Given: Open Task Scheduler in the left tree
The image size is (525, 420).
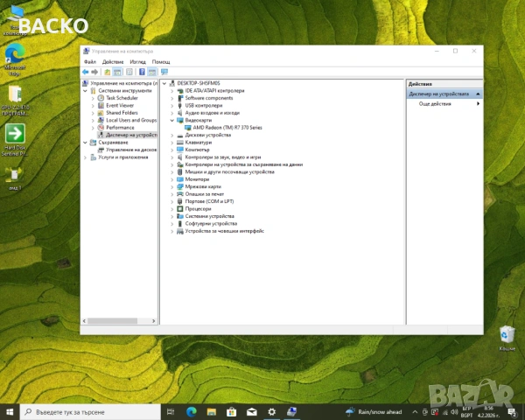Looking at the screenshot, I should [x=122, y=98].
